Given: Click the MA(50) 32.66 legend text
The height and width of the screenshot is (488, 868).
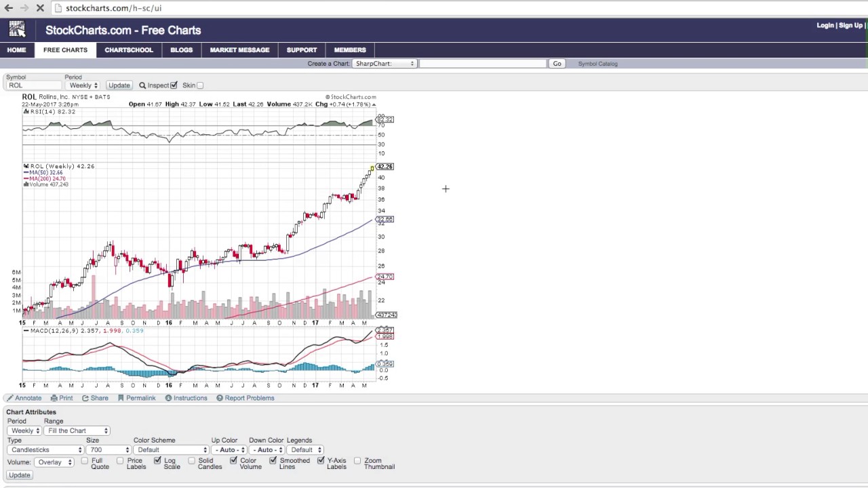Looking at the screenshot, I should (45, 173).
